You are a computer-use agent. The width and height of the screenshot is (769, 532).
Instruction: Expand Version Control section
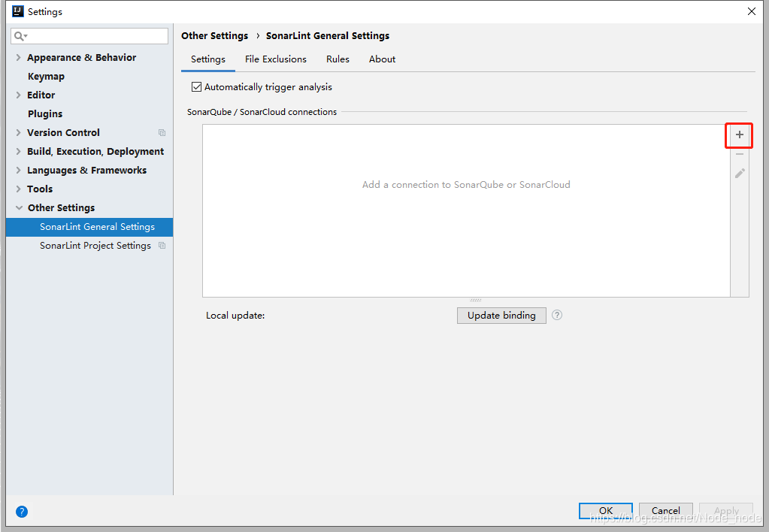(x=18, y=132)
